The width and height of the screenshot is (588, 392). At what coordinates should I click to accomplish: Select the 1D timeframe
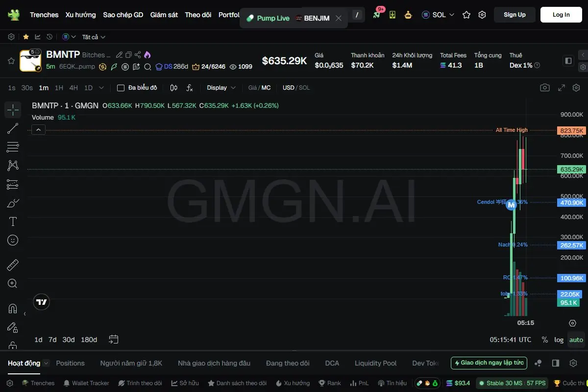click(x=88, y=88)
